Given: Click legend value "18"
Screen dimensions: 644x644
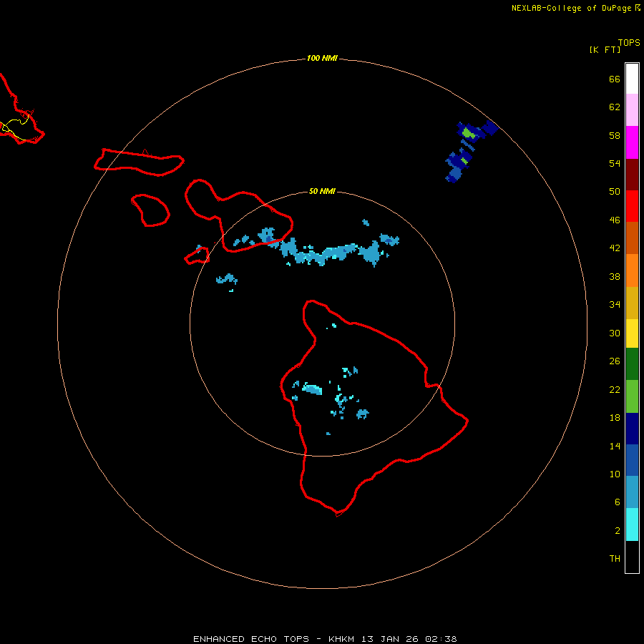Looking at the screenshot, I should click(x=615, y=418).
